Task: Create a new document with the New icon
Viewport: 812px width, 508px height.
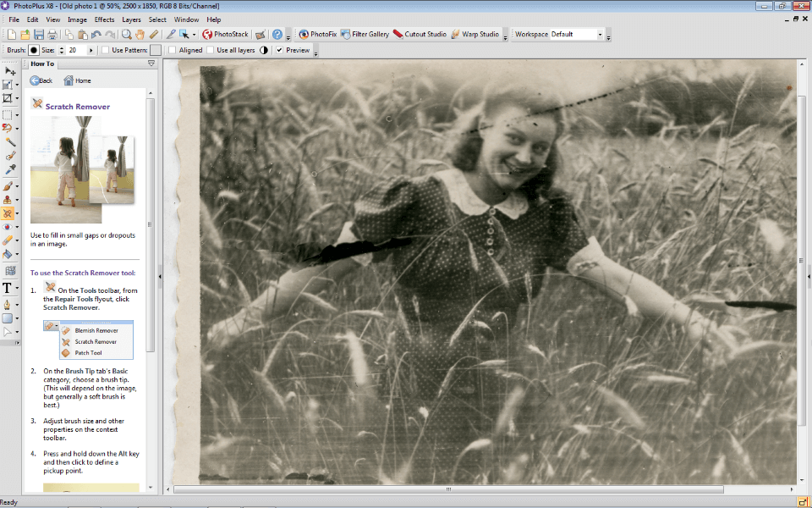Action: pyautogui.click(x=11, y=35)
